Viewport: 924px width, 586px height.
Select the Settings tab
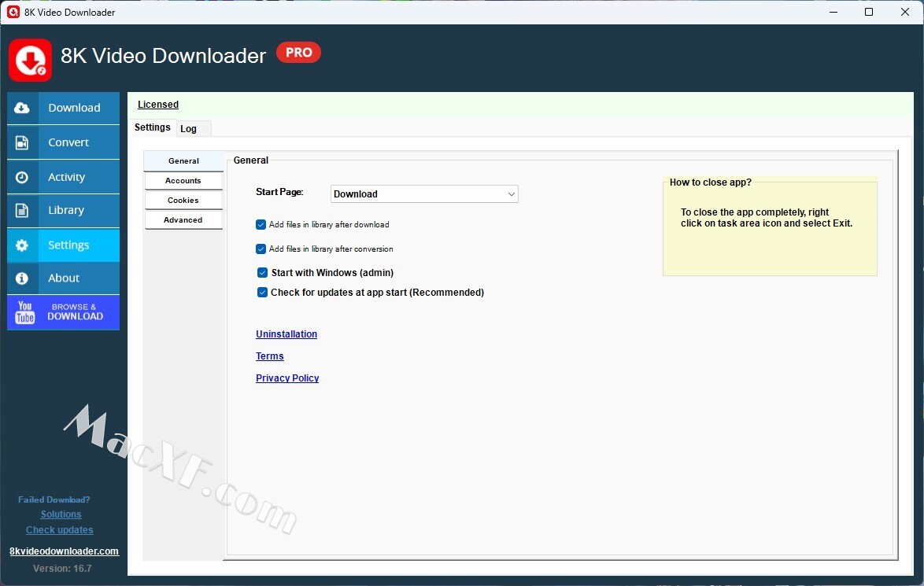pos(153,127)
